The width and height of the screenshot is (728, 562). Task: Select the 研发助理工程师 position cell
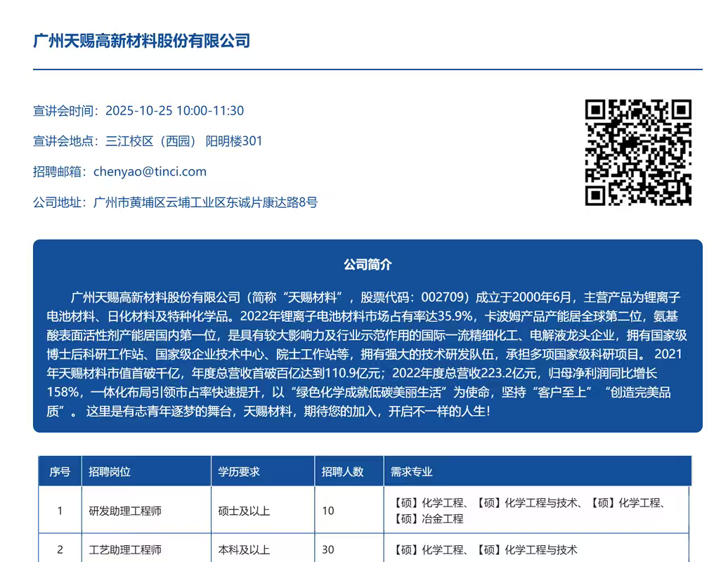pyautogui.click(x=125, y=511)
